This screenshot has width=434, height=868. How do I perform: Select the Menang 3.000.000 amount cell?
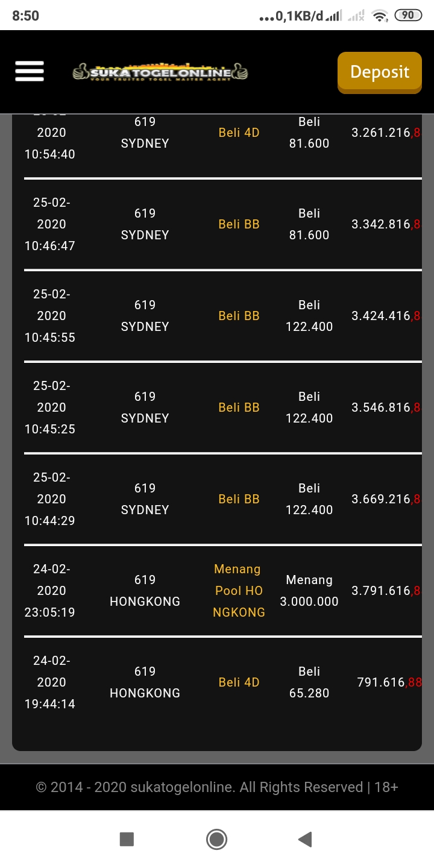(309, 591)
